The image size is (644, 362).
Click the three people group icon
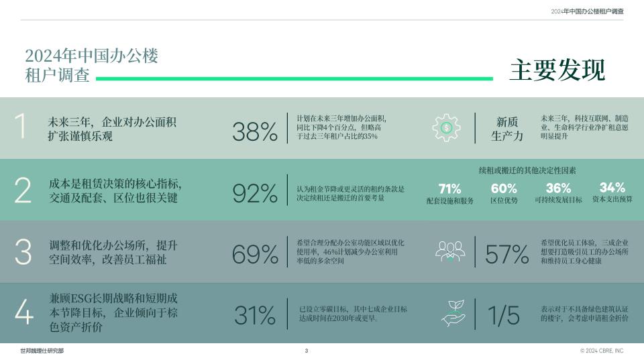450,251
